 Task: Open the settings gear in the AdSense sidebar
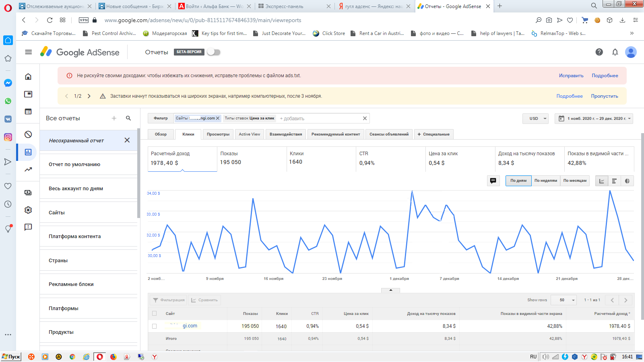28,210
